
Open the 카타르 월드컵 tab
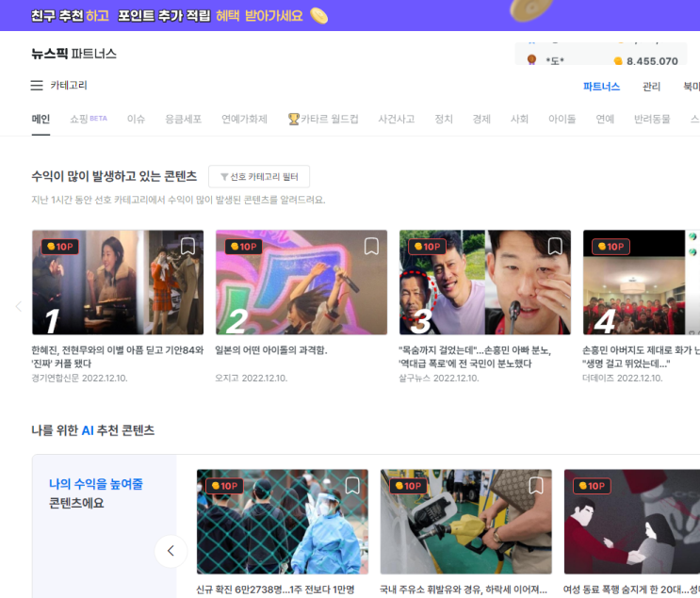[324, 120]
